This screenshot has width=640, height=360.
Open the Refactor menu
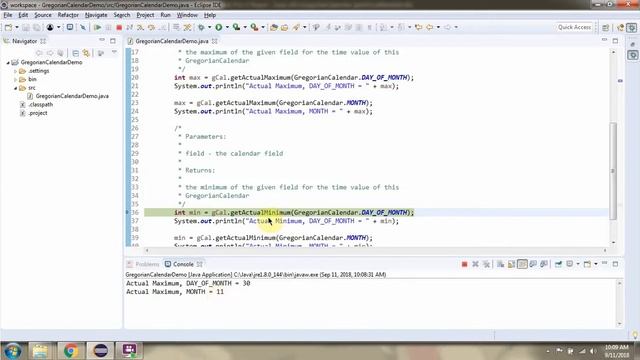coord(68,15)
